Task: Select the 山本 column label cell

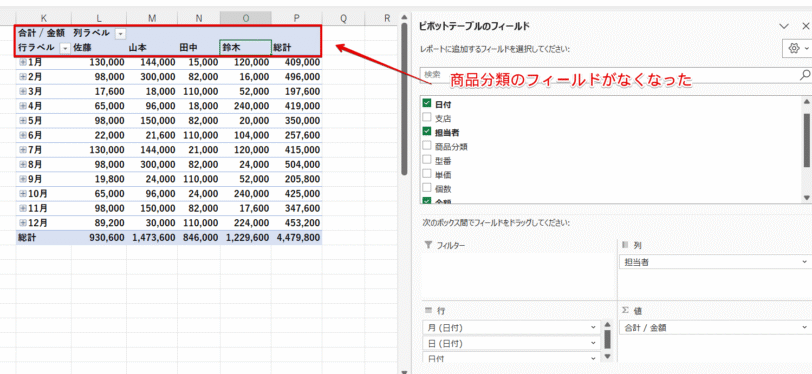Action: [152, 48]
